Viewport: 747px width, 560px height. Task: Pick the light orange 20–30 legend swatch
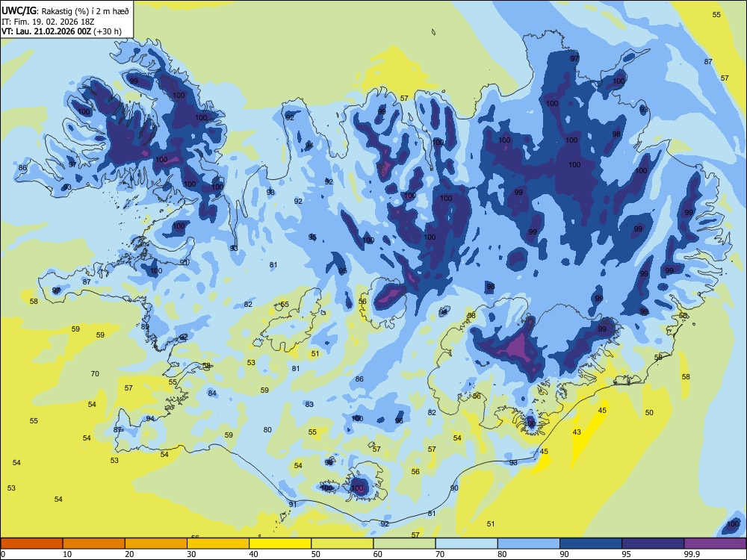click(156, 544)
